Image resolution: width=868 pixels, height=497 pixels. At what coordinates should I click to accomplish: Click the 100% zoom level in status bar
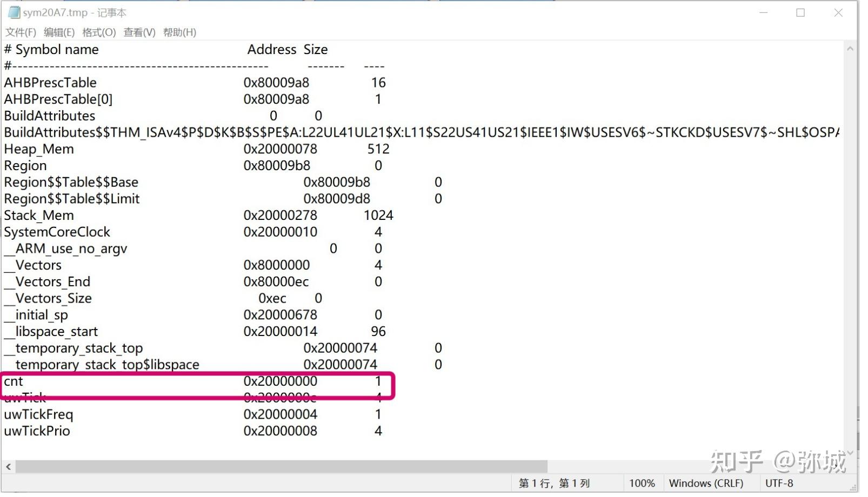(x=642, y=483)
